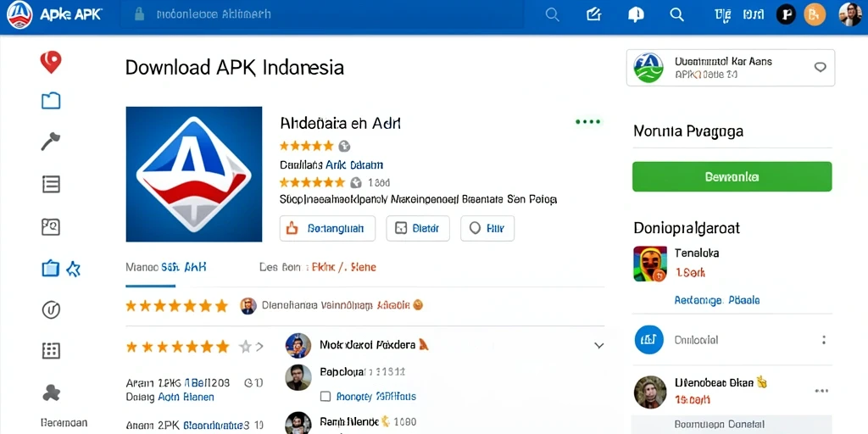Open the list lines sidebar icon

tap(51, 184)
